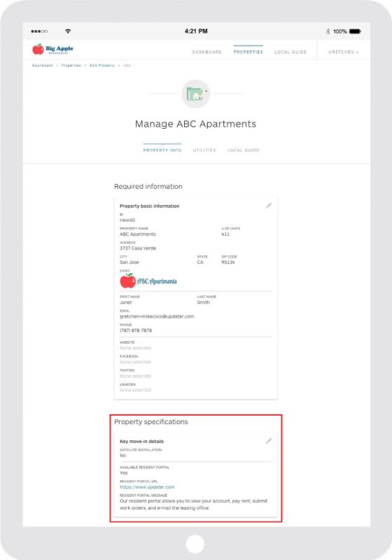Screen dimensions: 392x560
Task: Click the email gretchen+mikecoco@updater.com
Action: pyautogui.click(x=157, y=316)
